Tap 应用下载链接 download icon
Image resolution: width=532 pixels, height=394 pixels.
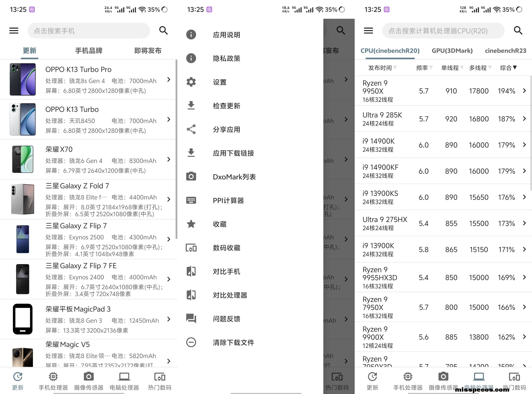pyautogui.click(x=191, y=153)
